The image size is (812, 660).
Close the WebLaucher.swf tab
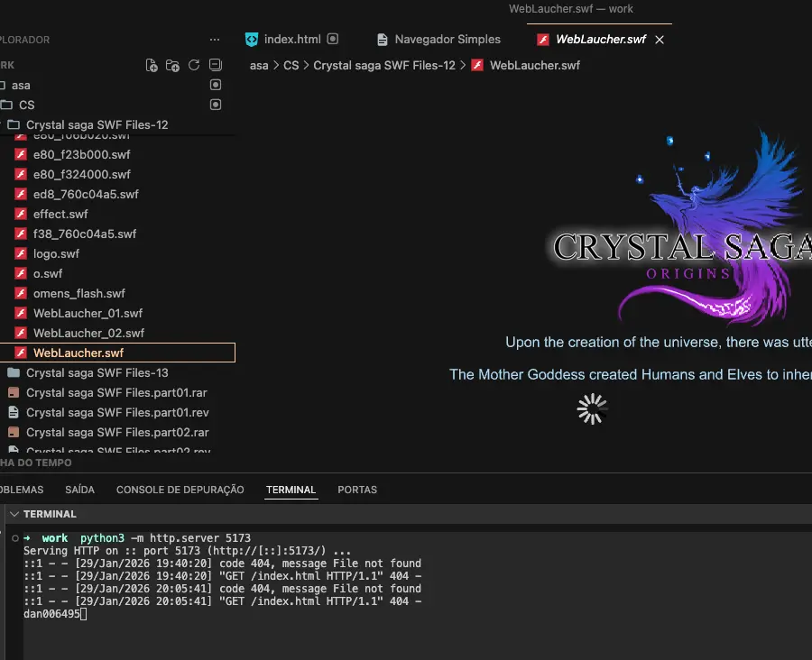[x=660, y=40]
